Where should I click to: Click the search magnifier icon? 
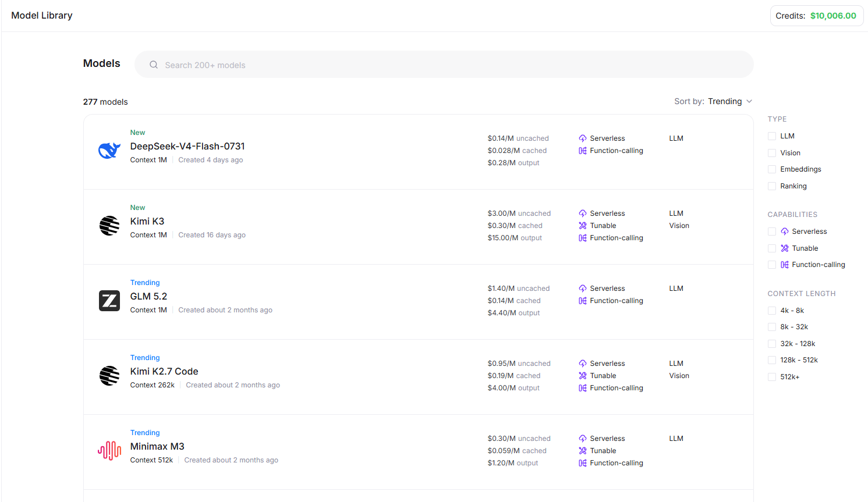(154, 65)
